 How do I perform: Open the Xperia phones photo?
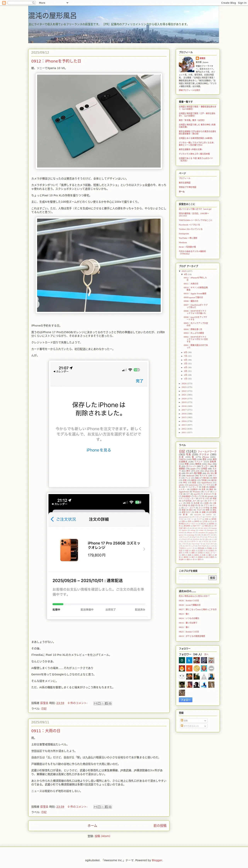tap(99, 121)
